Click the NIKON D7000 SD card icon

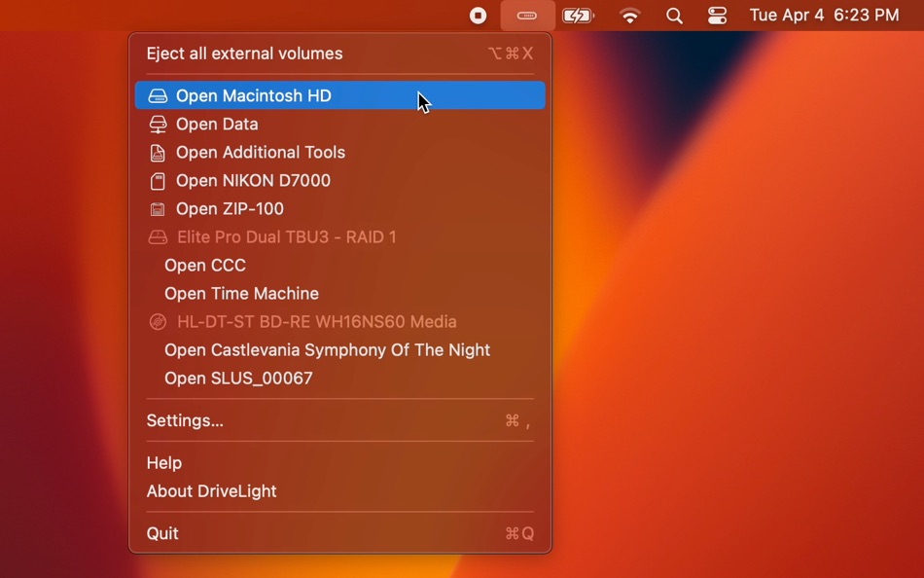158,181
